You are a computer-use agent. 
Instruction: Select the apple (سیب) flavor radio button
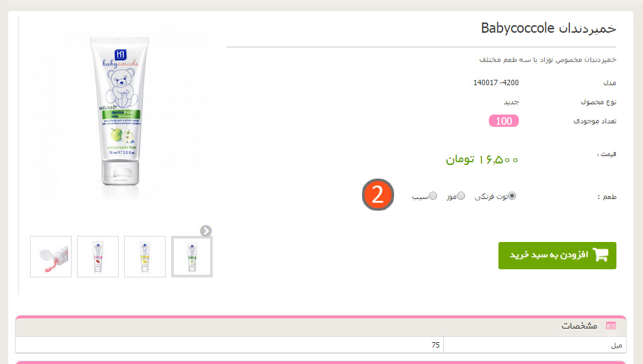433,196
